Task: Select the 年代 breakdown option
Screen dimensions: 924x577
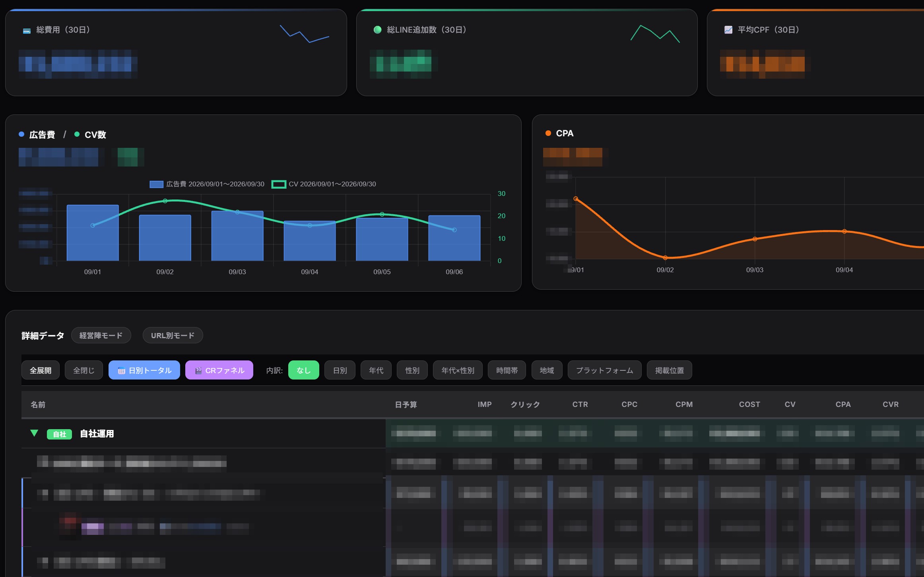Action: (x=376, y=370)
